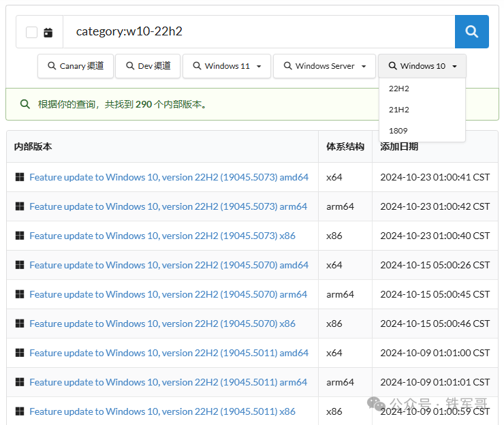
Task: Click Windows logo icon of 19045.5073 amd64 row
Action: coord(20,177)
